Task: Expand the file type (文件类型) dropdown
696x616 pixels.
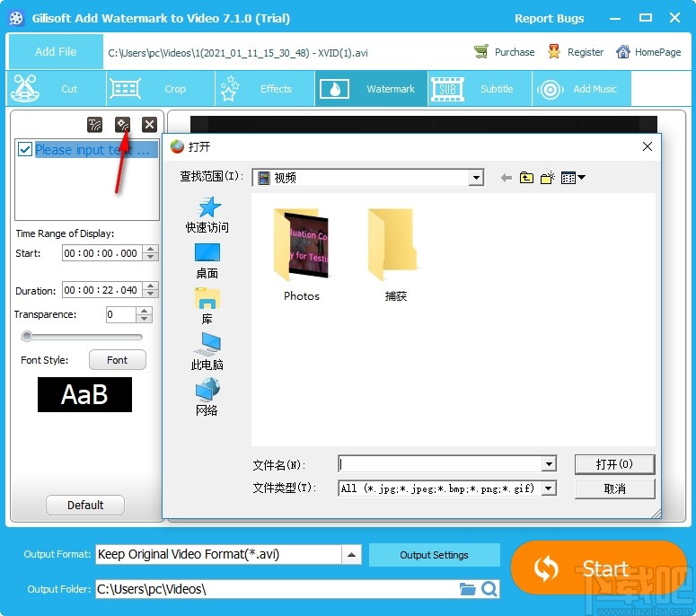Action: pyautogui.click(x=549, y=488)
